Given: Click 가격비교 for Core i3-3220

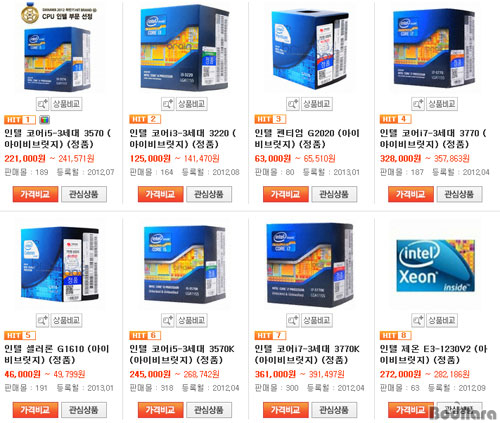Looking at the screenshot, I should (160, 194).
